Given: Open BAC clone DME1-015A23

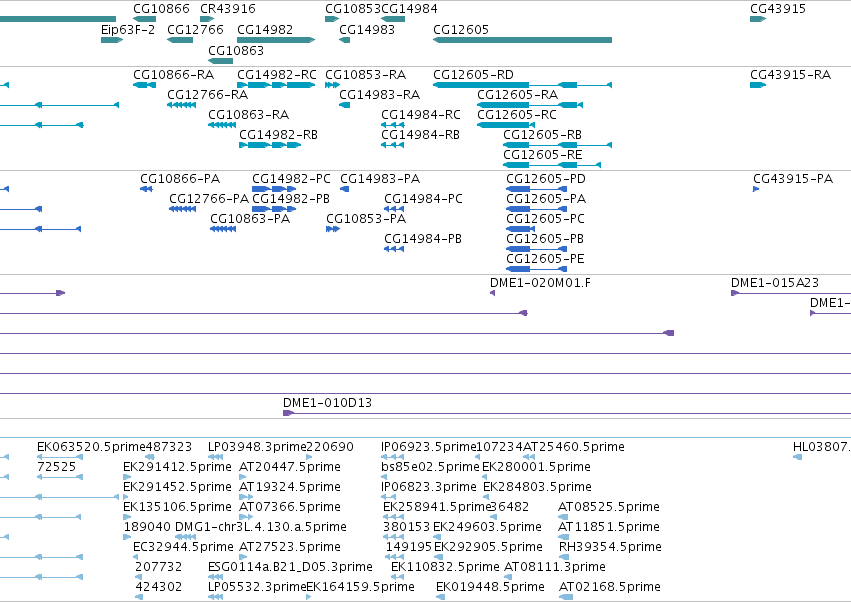Looking at the screenshot, I should 775,283.
